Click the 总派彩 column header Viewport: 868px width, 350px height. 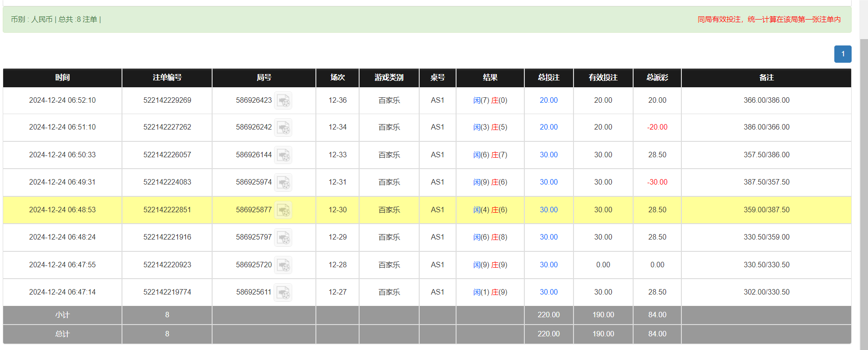pyautogui.click(x=657, y=78)
